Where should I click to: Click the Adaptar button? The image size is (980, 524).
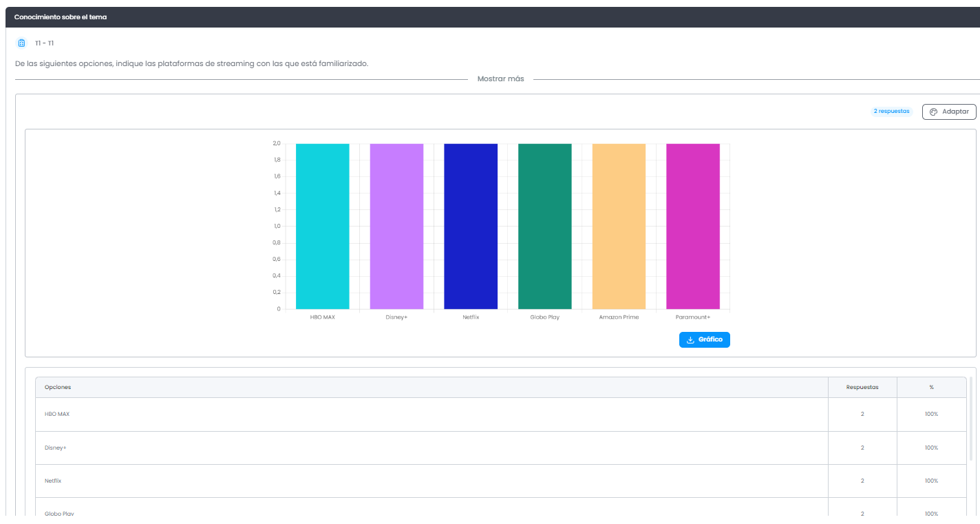[949, 112]
